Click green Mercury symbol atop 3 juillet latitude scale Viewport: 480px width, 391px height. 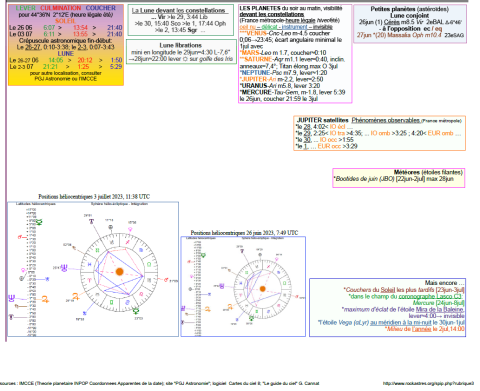[x=39, y=222]
